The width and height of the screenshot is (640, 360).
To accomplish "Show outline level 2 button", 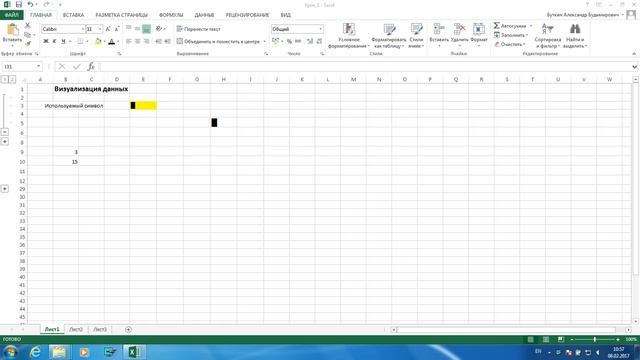I will click(x=12, y=79).
